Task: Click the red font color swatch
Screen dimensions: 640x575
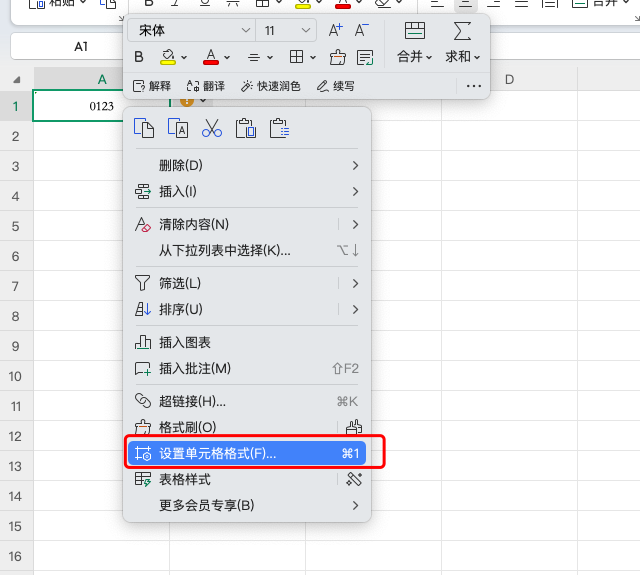Action: [211, 57]
